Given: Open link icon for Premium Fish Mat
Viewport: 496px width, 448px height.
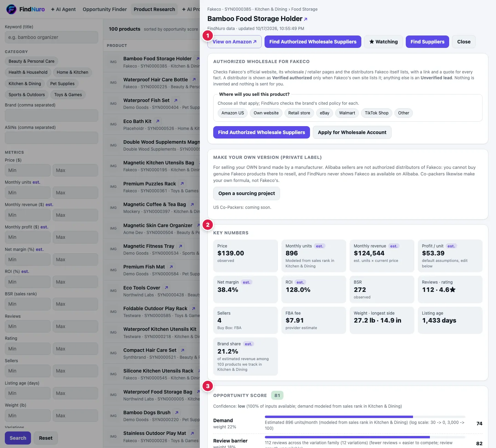Looking at the screenshot, I should coord(171,267).
